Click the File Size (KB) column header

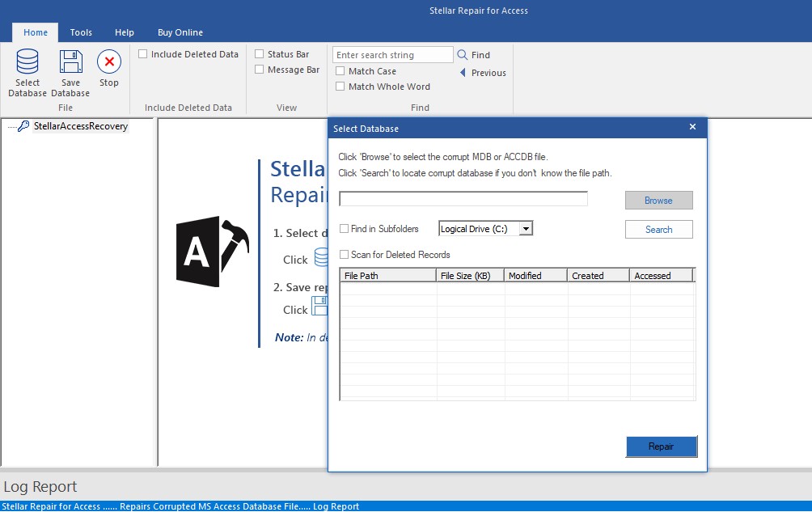click(470, 276)
